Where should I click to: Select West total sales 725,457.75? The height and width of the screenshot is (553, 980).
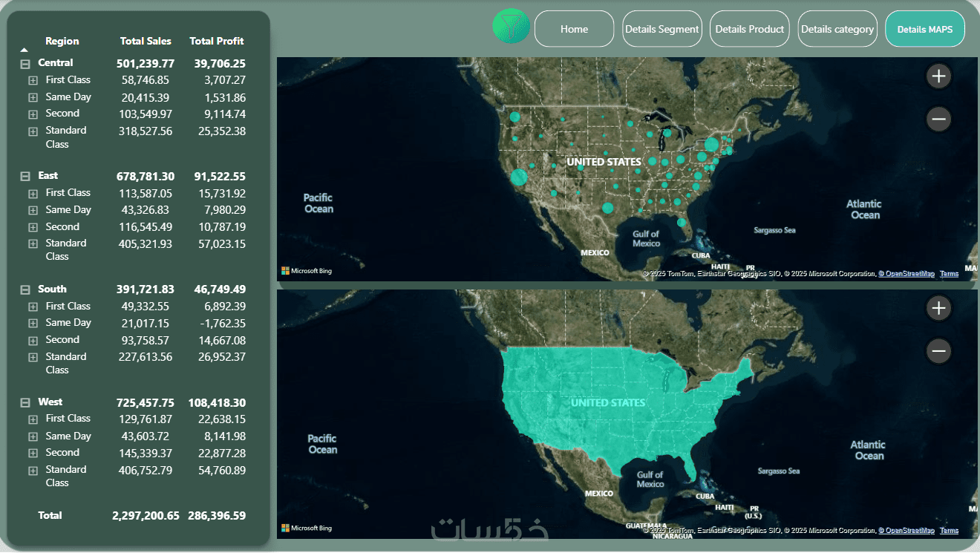coord(146,402)
